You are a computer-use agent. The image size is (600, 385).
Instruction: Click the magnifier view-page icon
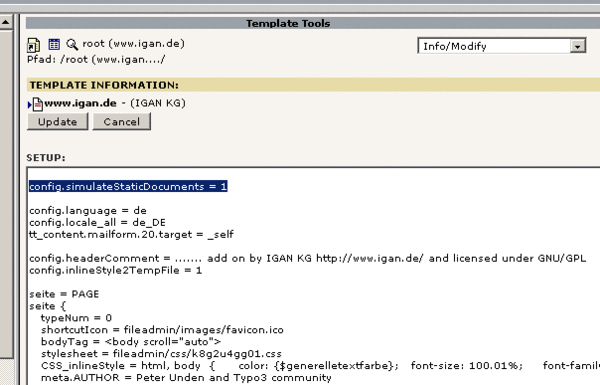(72, 44)
